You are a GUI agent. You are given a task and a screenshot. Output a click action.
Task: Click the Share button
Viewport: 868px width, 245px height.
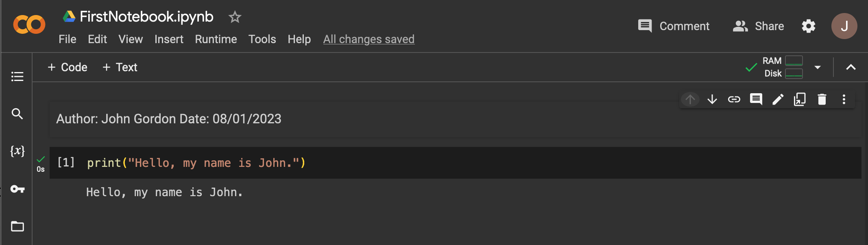(x=758, y=26)
